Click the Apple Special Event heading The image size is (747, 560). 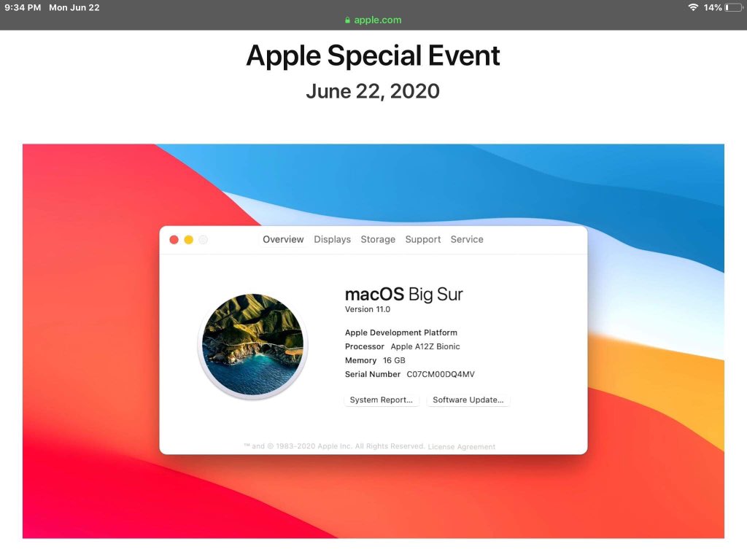tap(373, 55)
